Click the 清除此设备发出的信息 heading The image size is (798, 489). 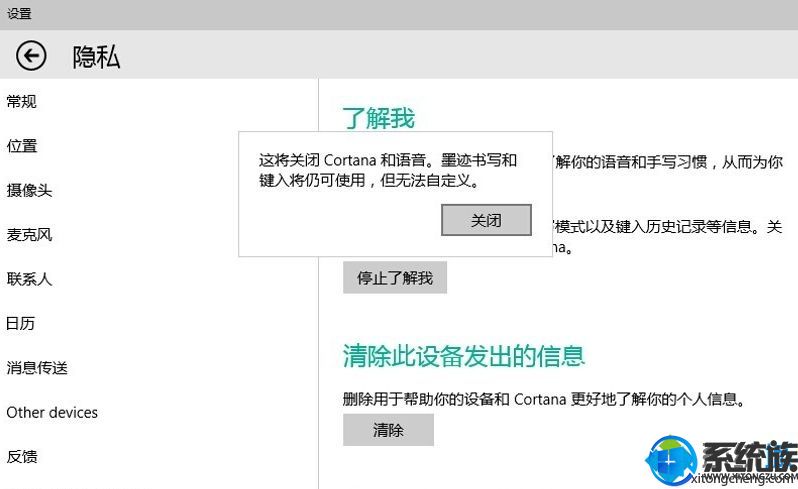point(464,356)
